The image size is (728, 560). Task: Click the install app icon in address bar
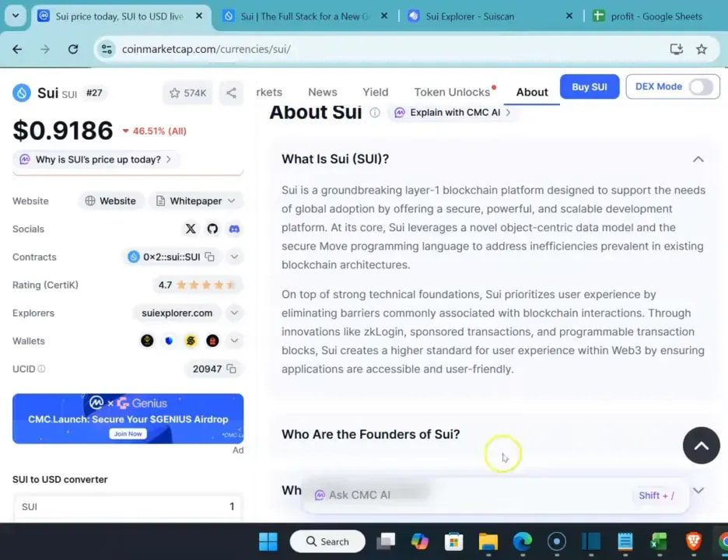pyautogui.click(x=676, y=49)
